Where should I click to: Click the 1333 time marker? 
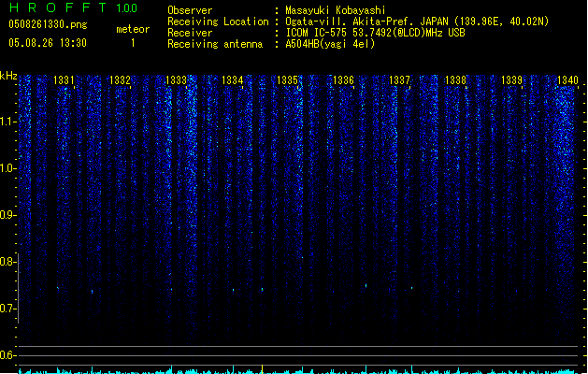(176, 79)
